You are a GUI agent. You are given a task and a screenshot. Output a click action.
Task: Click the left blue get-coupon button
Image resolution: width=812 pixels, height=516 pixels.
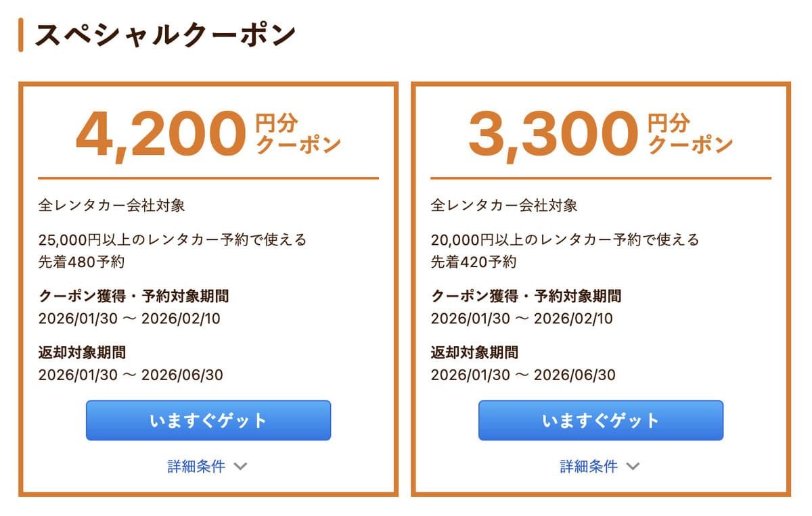pyautogui.click(x=208, y=420)
